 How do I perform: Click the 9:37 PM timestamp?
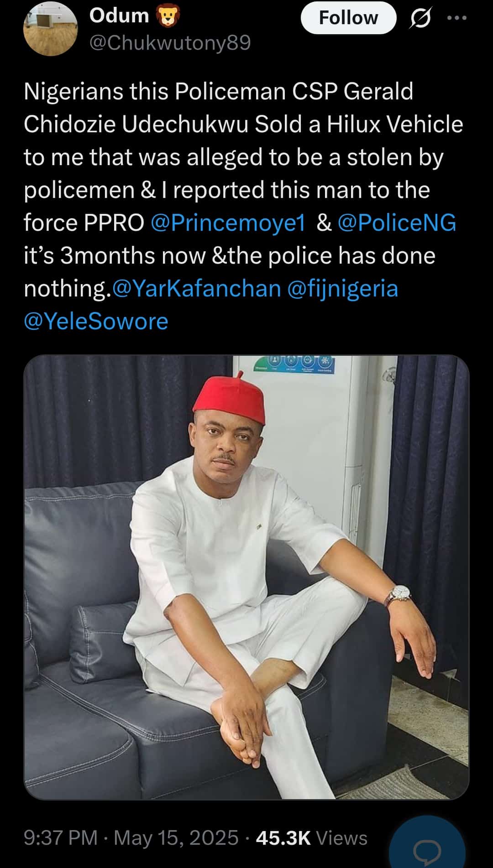[60, 838]
